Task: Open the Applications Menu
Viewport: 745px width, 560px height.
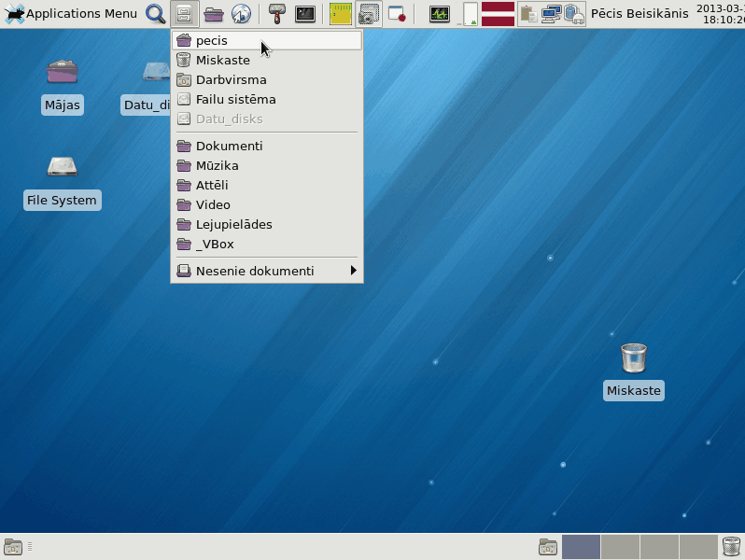Action: (x=70, y=14)
